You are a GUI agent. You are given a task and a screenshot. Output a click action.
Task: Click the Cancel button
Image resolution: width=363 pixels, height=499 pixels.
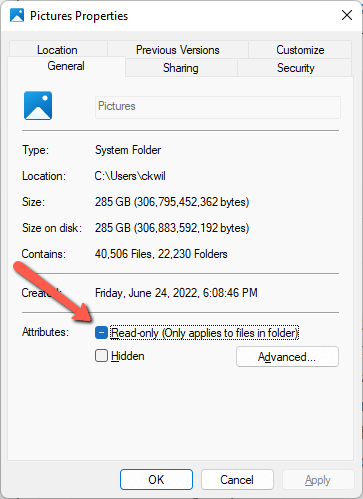tap(237, 480)
